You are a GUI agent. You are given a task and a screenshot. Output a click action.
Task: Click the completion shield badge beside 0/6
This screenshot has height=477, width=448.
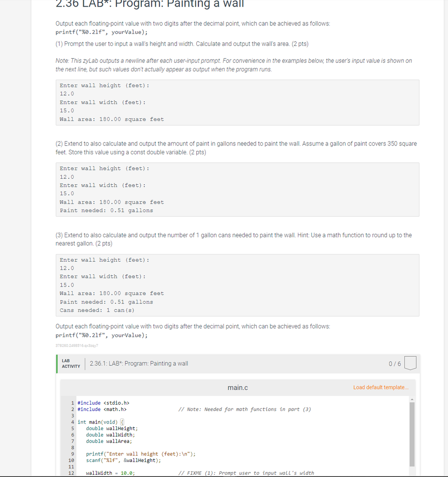point(411,363)
